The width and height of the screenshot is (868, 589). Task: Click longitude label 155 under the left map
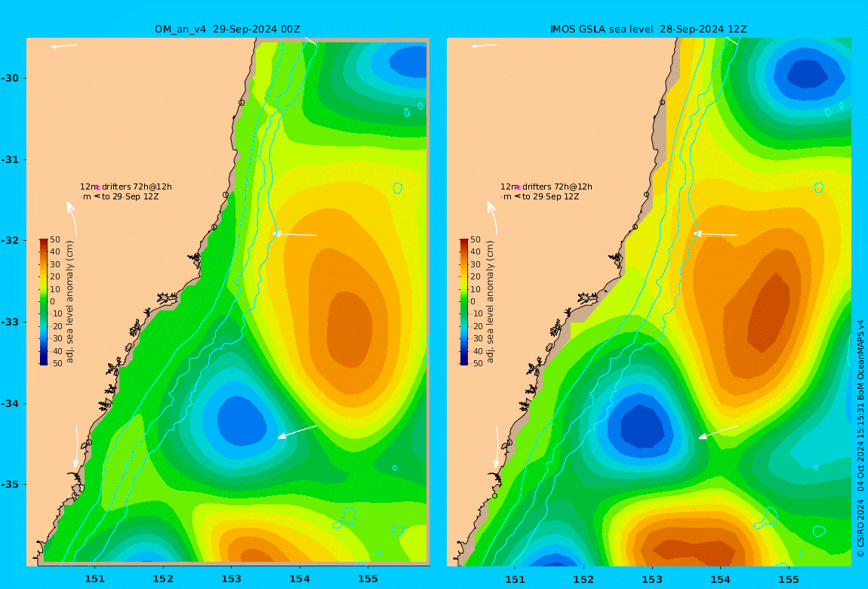tap(368, 579)
